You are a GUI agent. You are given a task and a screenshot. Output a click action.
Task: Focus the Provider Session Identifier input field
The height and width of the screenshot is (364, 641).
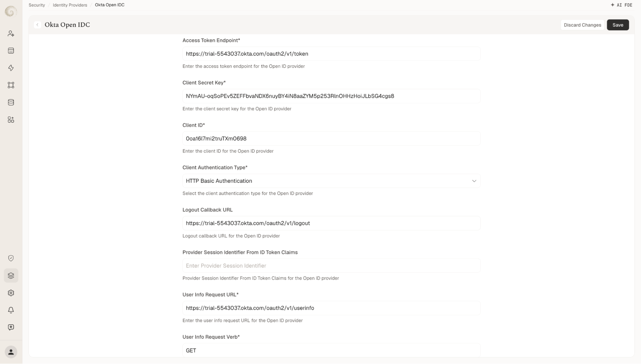(x=331, y=266)
